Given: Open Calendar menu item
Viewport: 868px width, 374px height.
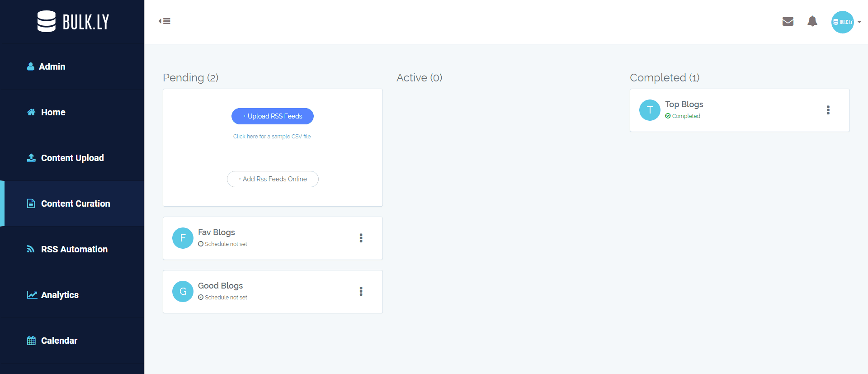Looking at the screenshot, I should coord(72,341).
